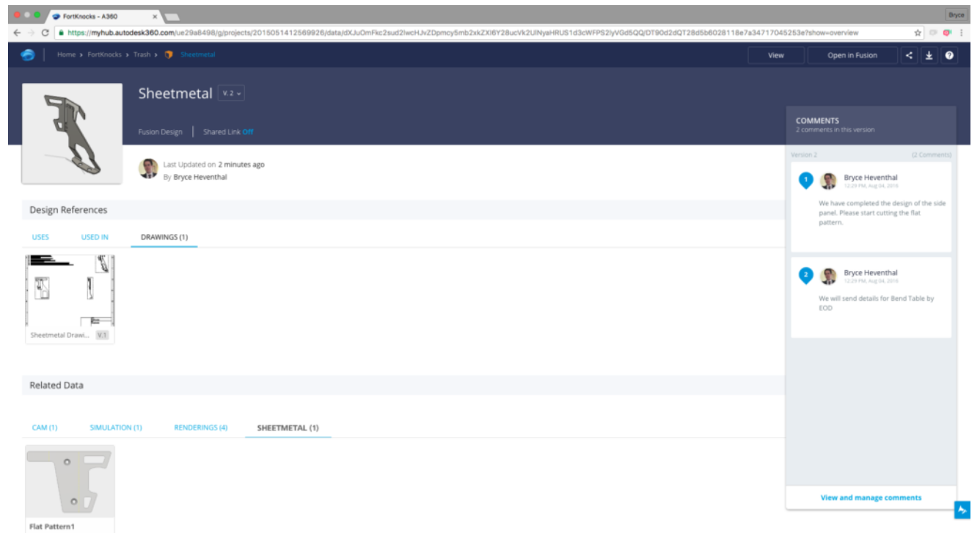Expand the V.2 version dropdown
Image resolution: width=980 pixels, height=533 pixels.
[x=230, y=94]
